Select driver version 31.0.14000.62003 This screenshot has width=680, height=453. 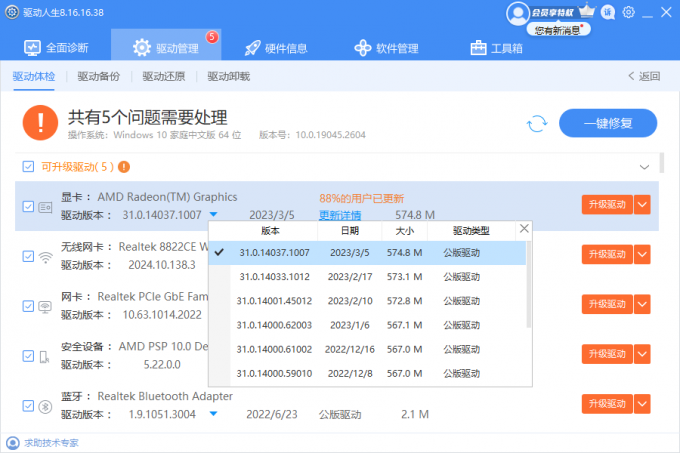coord(367,325)
